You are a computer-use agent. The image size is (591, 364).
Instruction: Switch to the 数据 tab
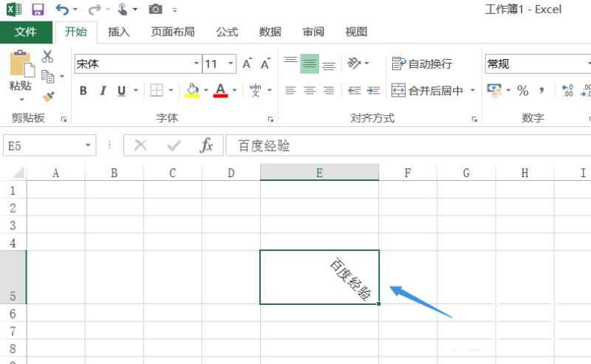coord(270,32)
